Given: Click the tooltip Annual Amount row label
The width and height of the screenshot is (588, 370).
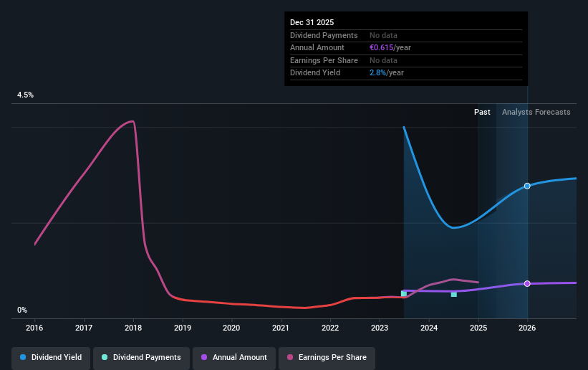Looking at the screenshot, I should point(317,48).
